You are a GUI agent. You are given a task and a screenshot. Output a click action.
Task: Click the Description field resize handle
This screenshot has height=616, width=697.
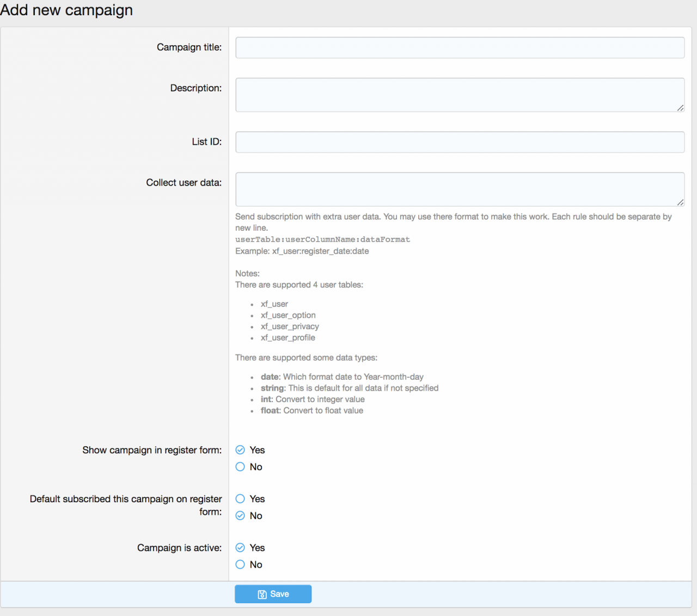[680, 108]
